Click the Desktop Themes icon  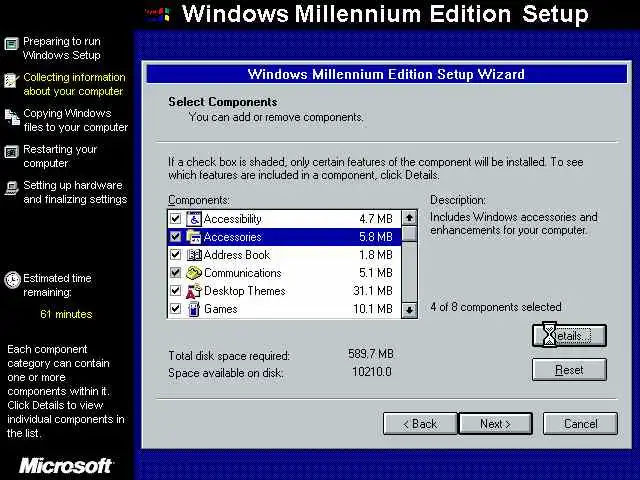click(x=194, y=291)
